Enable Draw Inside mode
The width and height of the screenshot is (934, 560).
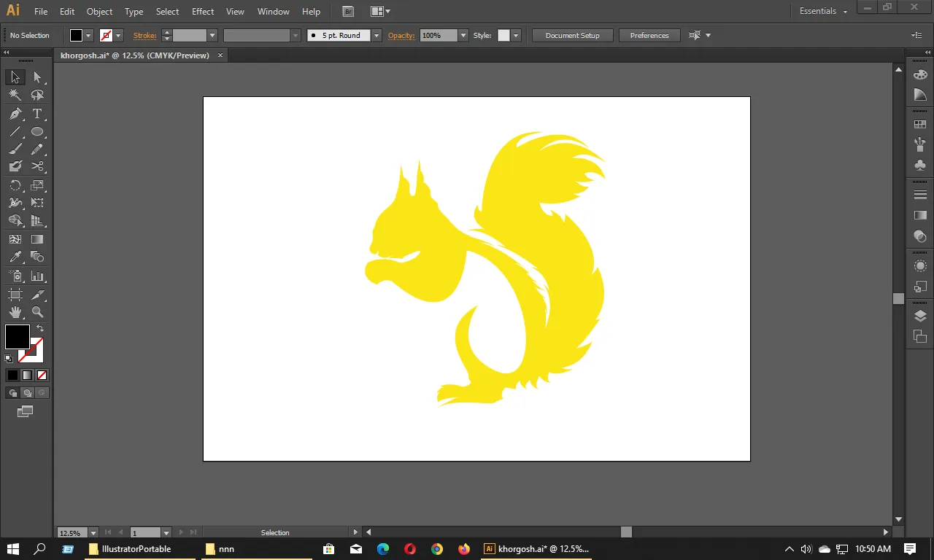pos(42,393)
